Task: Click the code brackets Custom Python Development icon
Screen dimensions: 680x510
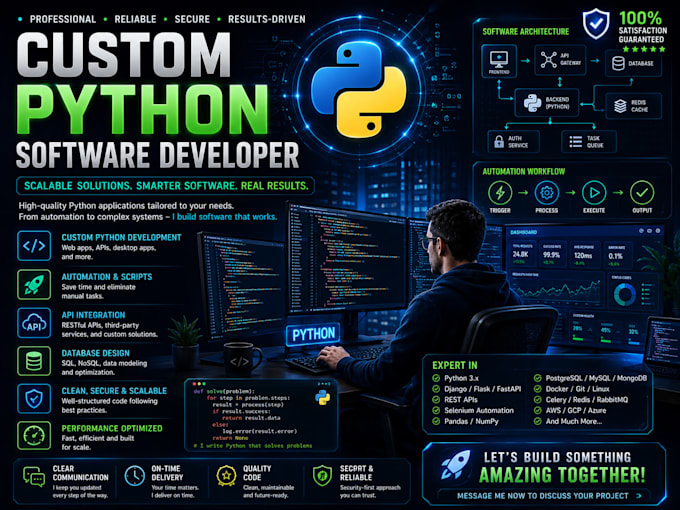Action: coord(34,246)
